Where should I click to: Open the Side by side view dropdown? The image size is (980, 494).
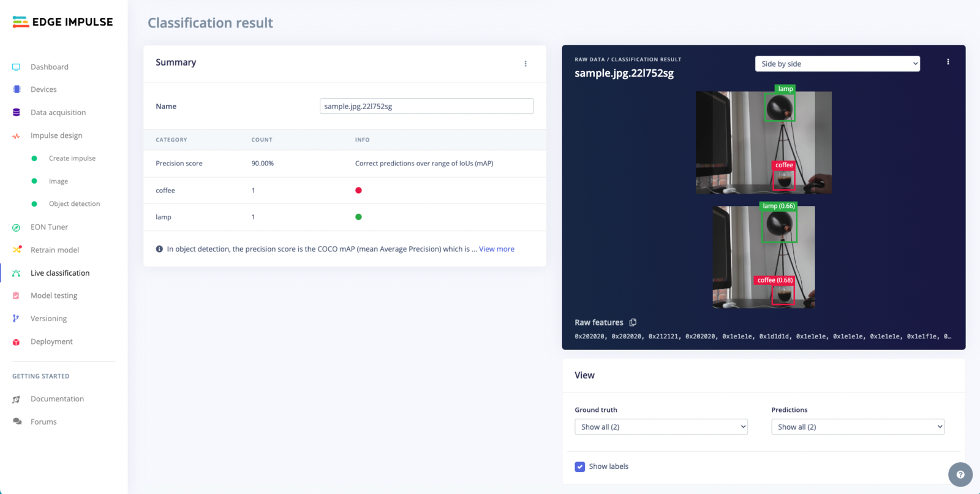click(x=837, y=64)
